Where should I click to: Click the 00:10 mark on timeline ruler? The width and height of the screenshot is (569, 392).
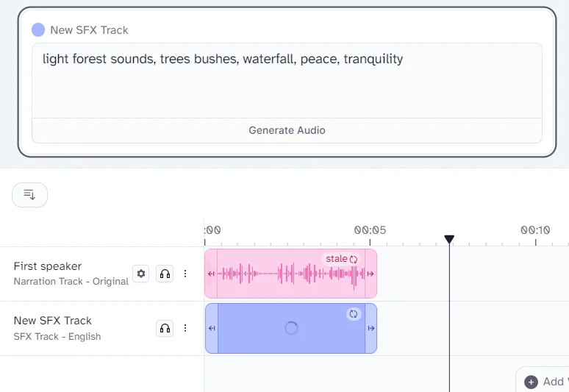point(535,230)
